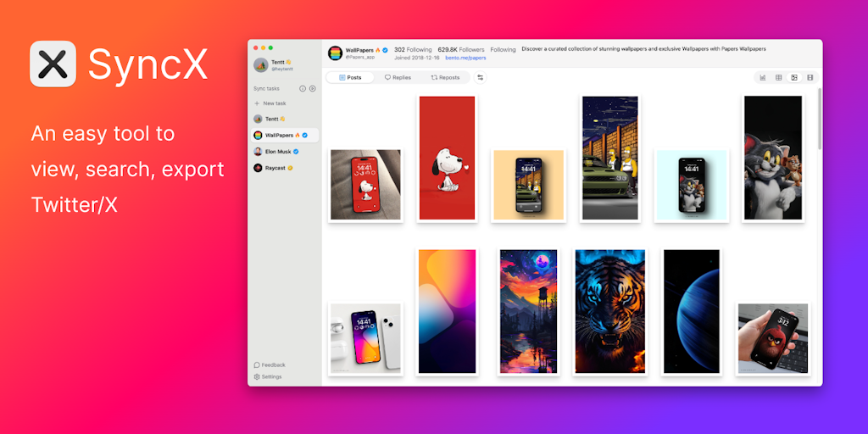The width and height of the screenshot is (868, 434).
Task: Switch to the table list view
Action: coord(779,77)
